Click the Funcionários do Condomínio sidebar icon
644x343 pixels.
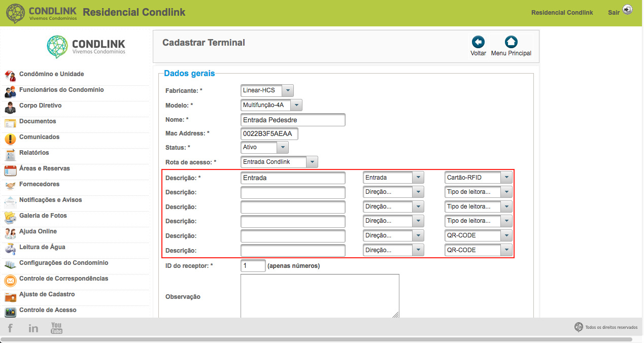[10, 92]
